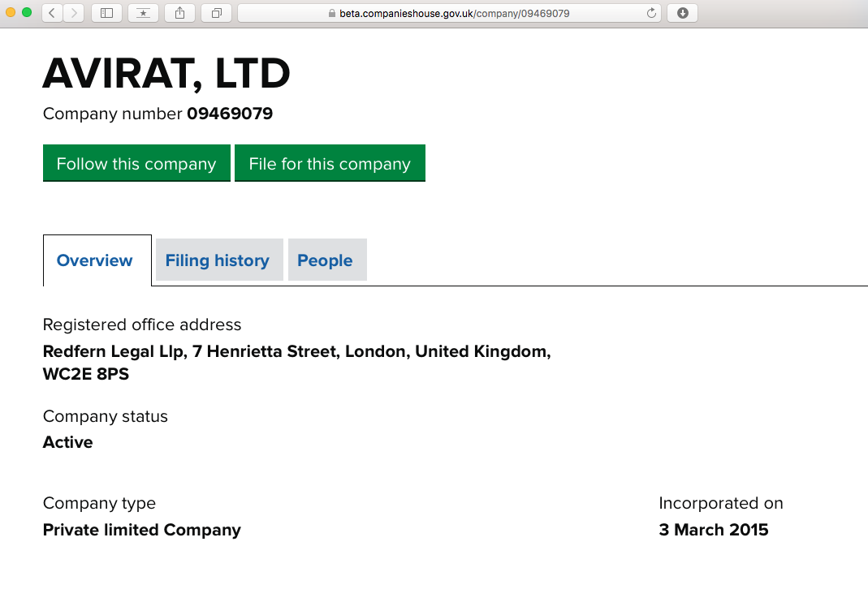Viewport: 868px width, 589px height.
Task: Switch to the Overview tab
Action: click(95, 260)
